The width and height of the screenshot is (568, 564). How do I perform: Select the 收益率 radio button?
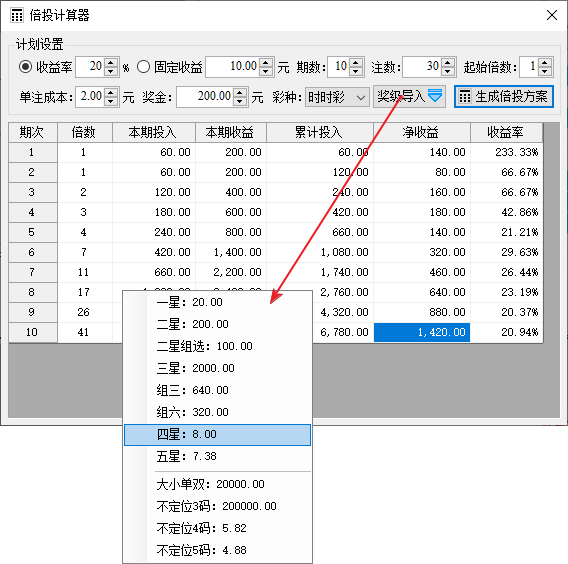[x=25, y=67]
